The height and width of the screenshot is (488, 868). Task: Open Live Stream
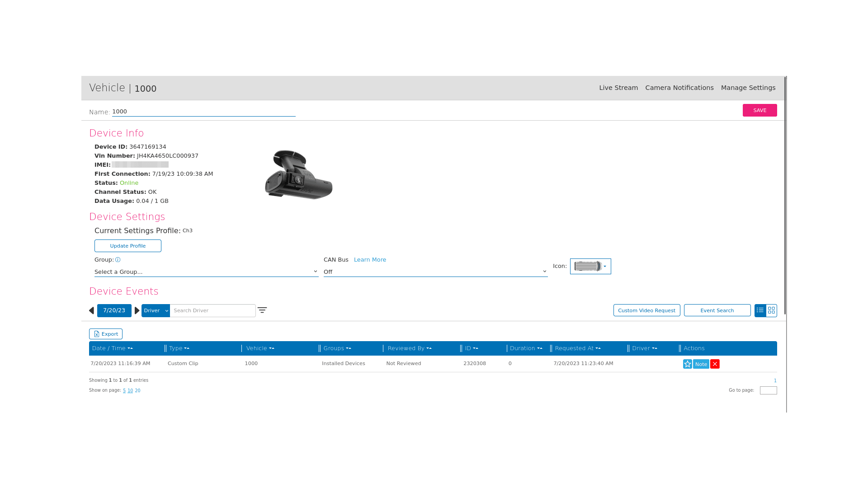(618, 88)
